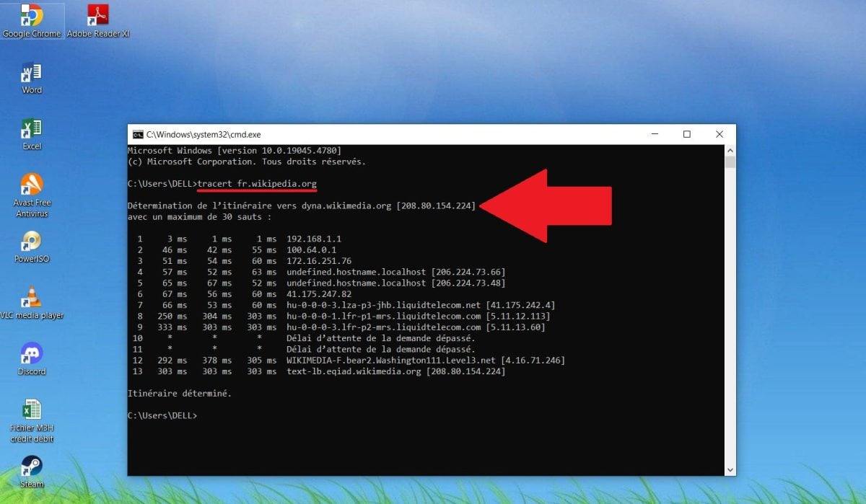Image resolution: width=866 pixels, height=504 pixels.
Task: Click hu-0-0-0-3.lfr-p2-mrs.liquidtelecom.com hostname
Action: [384, 327]
